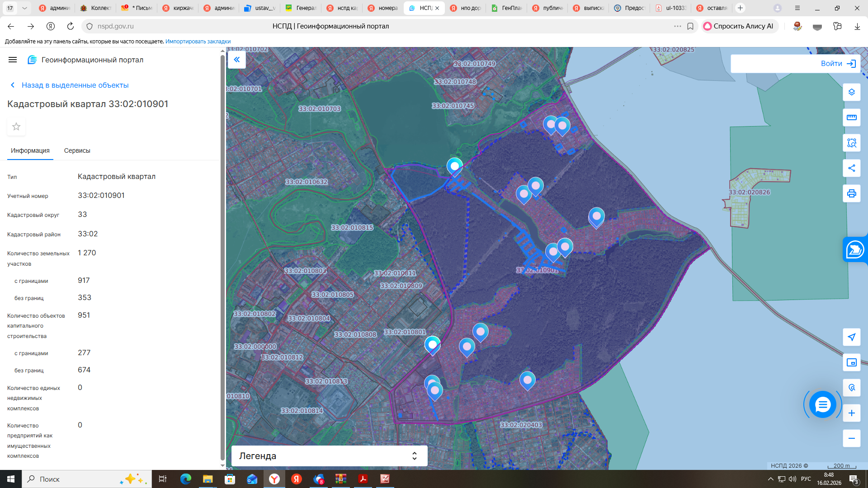Viewport: 868px width, 488px height.
Task: Expand the browser tab list chevron
Action: click(x=24, y=8)
